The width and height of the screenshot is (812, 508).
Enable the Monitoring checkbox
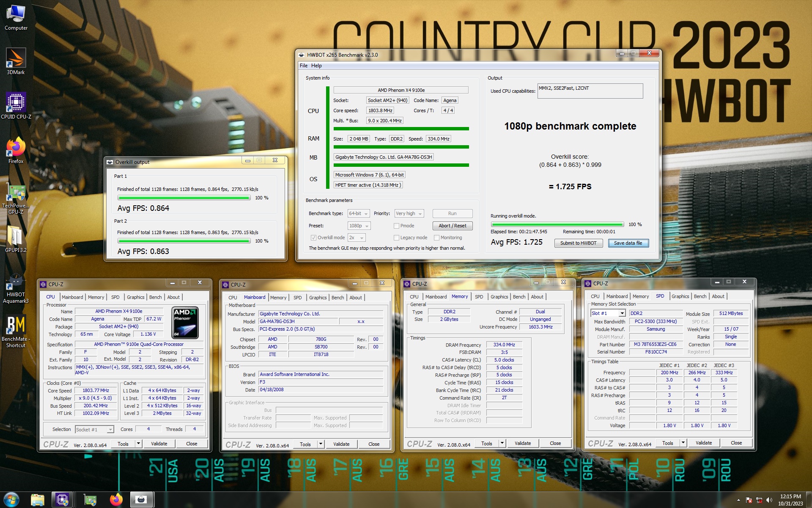436,237
